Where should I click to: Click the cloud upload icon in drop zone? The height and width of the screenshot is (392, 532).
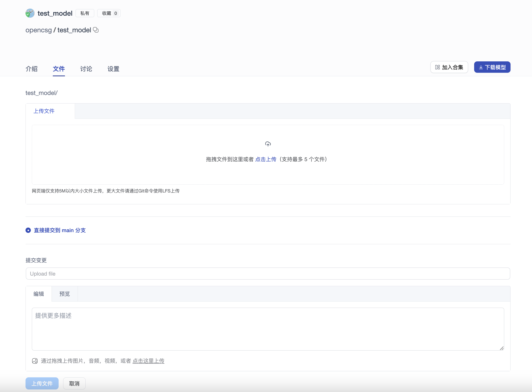268,144
